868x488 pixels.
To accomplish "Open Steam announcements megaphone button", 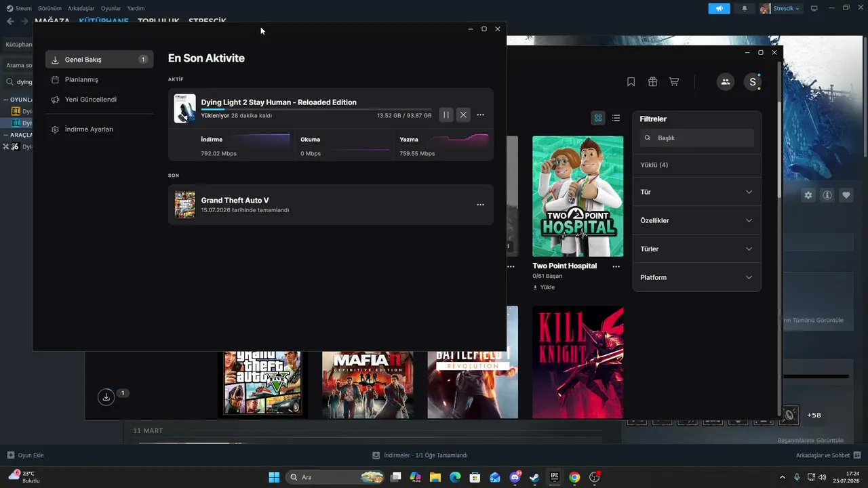I will tap(719, 9).
